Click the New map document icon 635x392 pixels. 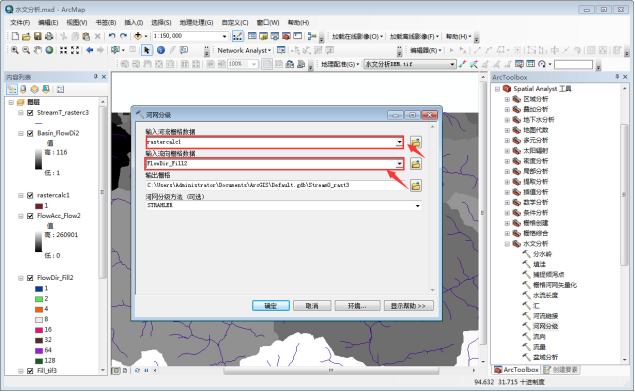[x=15, y=36]
